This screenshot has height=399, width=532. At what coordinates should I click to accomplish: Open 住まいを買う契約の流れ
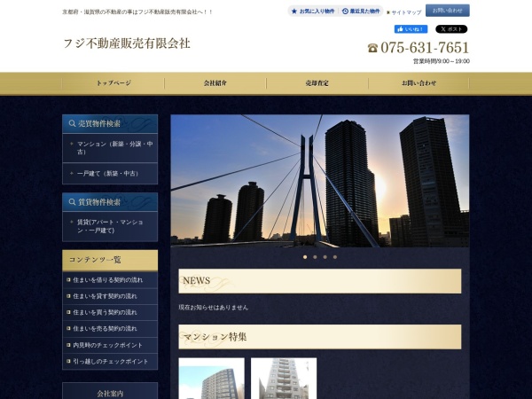110,312
